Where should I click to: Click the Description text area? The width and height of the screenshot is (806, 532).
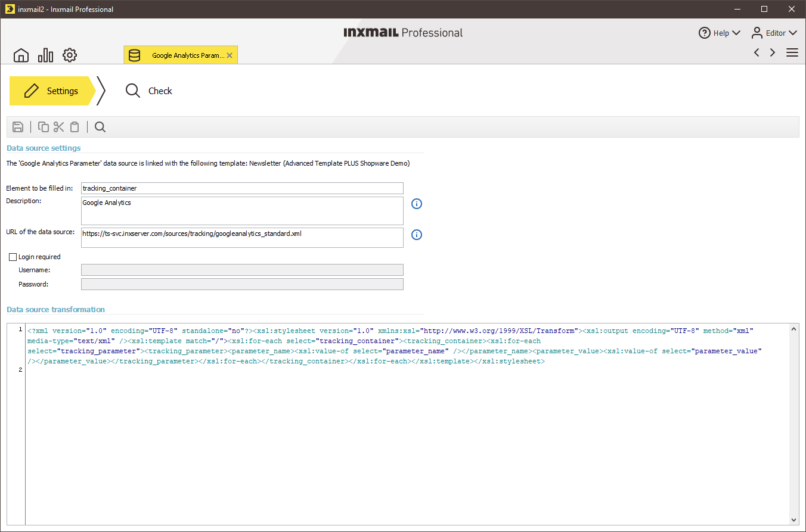[x=242, y=211]
